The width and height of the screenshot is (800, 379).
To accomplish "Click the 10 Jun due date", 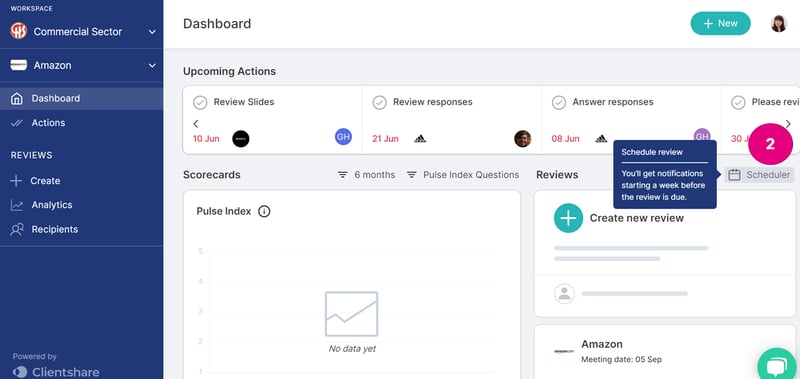I will point(206,139).
